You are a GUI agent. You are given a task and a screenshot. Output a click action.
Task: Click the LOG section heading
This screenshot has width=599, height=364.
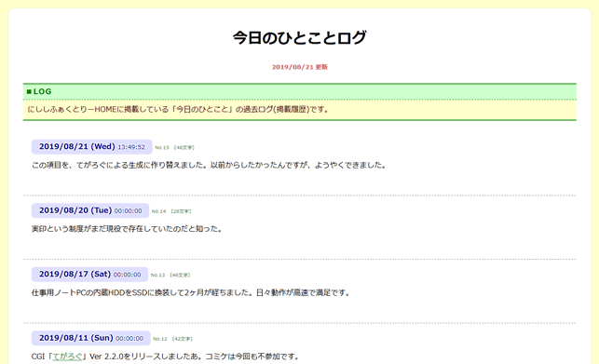(x=39, y=91)
